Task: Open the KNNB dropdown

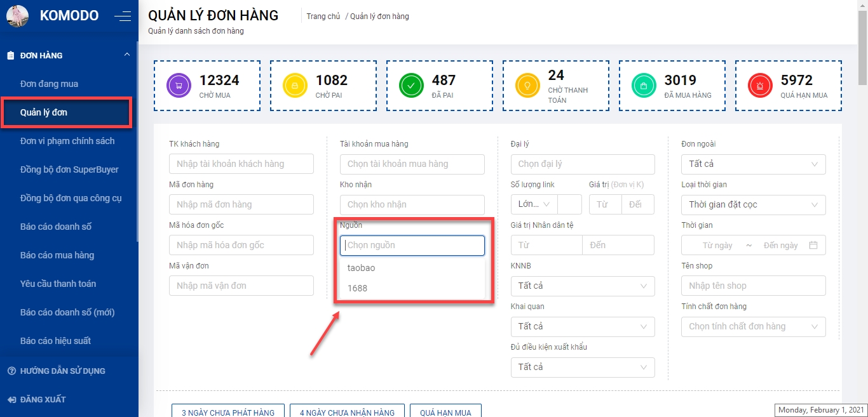Action: point(583,286)
